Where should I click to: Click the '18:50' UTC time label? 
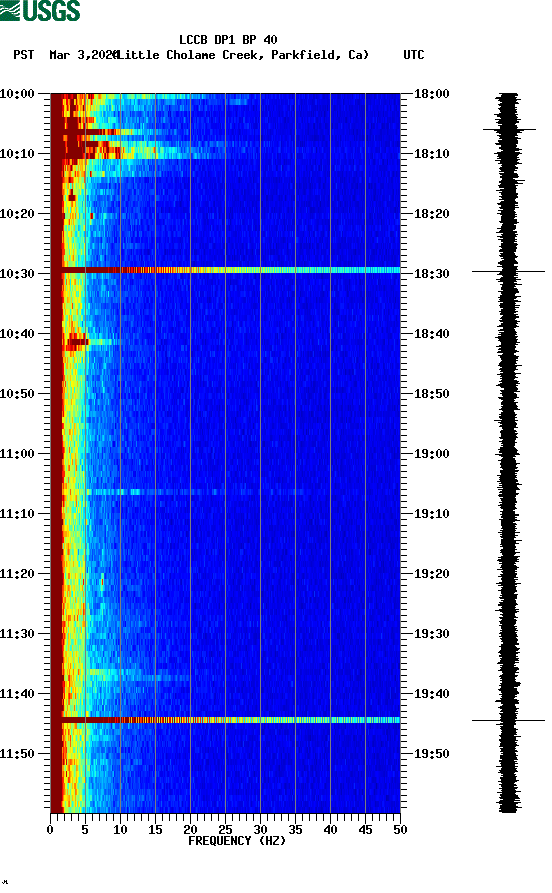[x=431, y=394]
